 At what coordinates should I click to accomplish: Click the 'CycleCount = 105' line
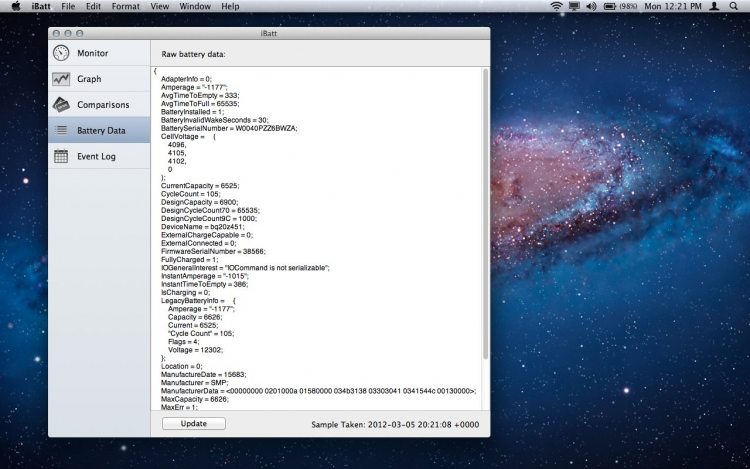point(190,194)
